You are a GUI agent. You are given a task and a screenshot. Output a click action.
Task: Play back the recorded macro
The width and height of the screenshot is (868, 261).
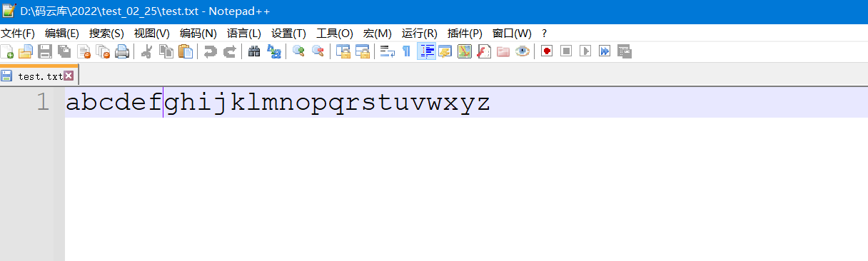(585, 51)
